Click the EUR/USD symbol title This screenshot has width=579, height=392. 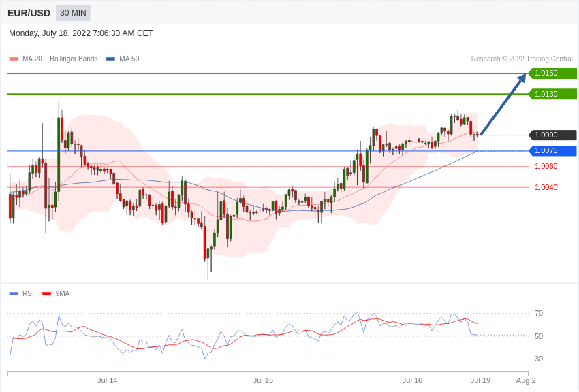(29, 13)
